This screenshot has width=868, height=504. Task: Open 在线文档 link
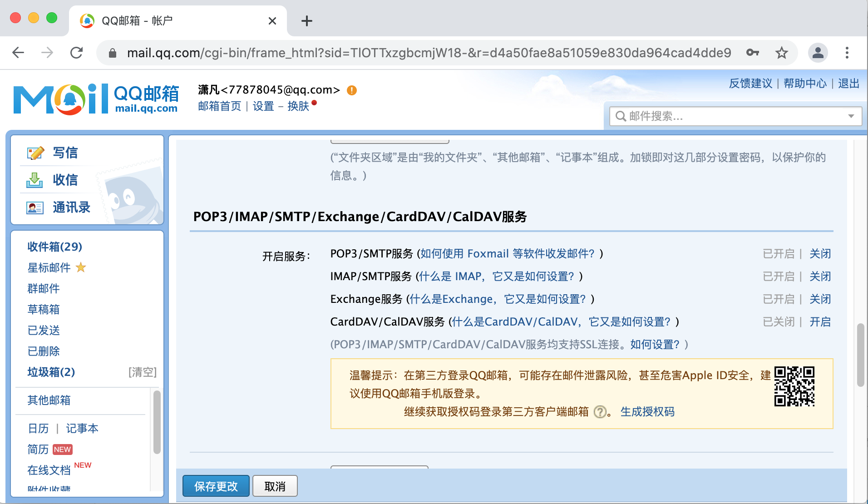coord(49,470)
